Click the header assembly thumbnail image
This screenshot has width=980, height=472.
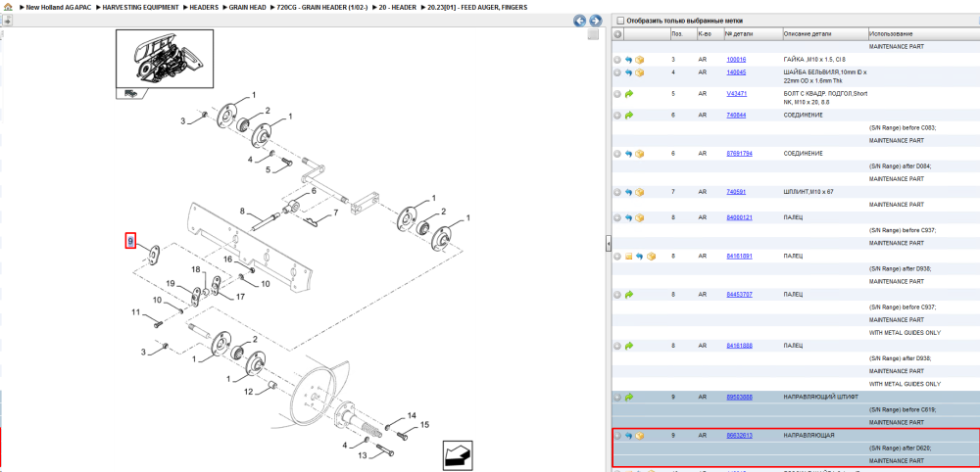tap(165, 60)
